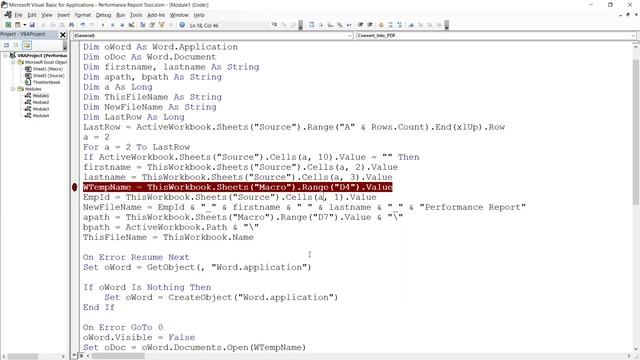Select Sheet2 (Source) in project tree
The width and height of the screenshot is (640, 360).
(49, 76)
